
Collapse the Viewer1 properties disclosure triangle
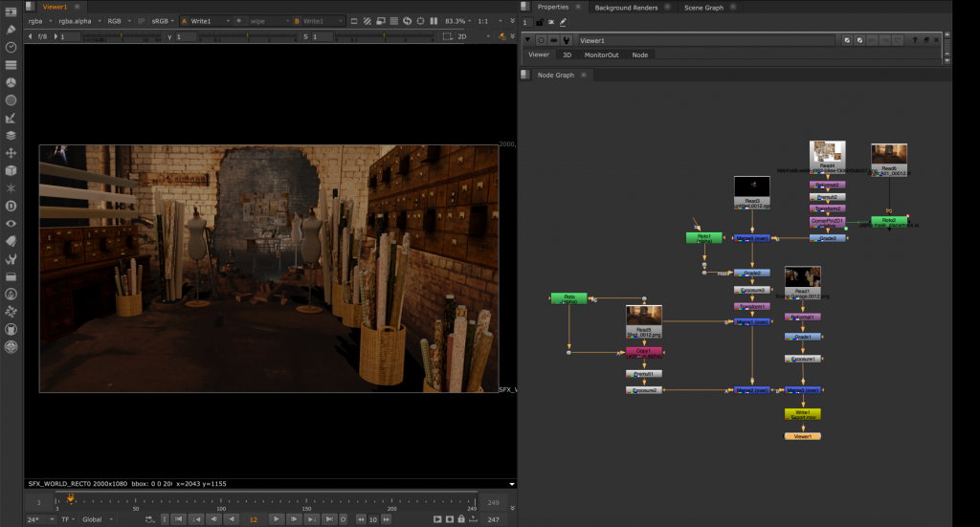pos(529,40)
